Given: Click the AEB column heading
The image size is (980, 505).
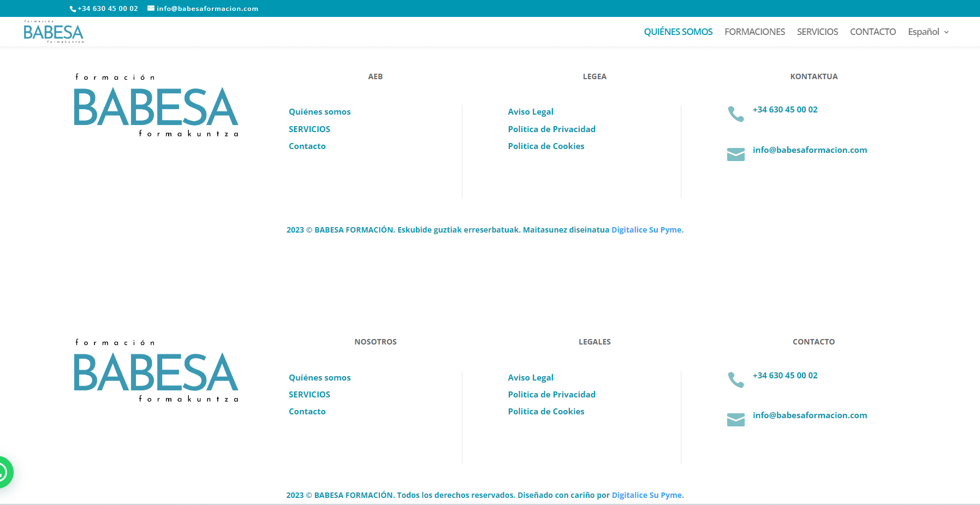Looking at the screenshot, I should pyautogui.click(x=376, y=76).
